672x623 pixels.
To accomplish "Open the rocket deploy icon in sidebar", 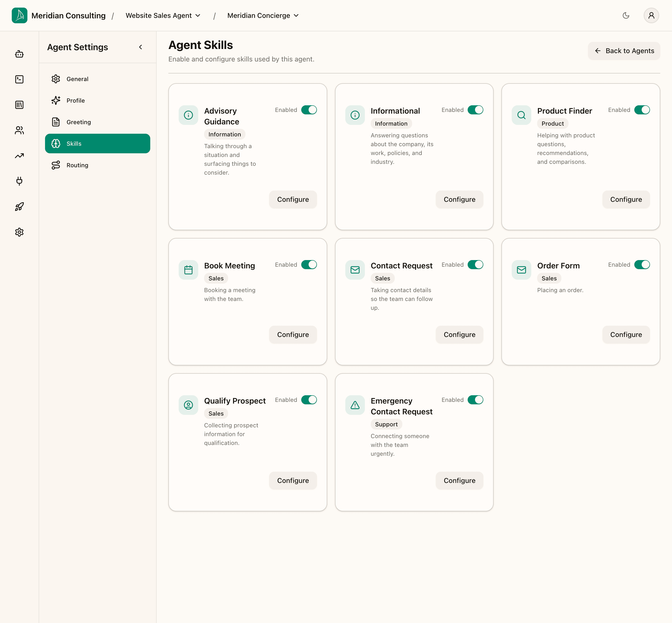I will 20,207.
